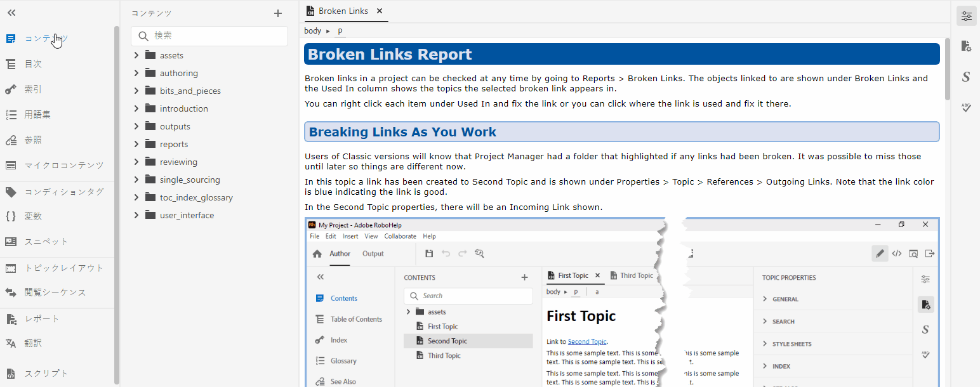Expand the reports folder
The height and width of the screenshot is (387, 980).
pyautogui.click(x=136, y=144)
